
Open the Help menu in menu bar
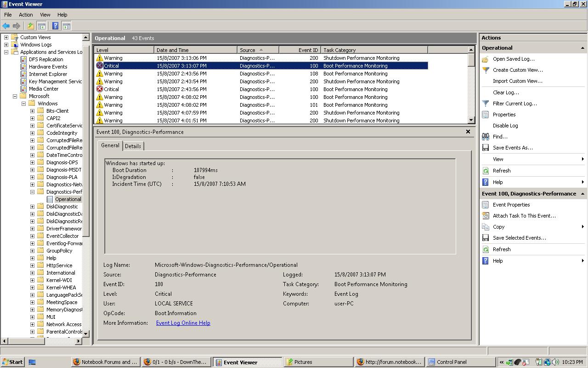point(62,15)
